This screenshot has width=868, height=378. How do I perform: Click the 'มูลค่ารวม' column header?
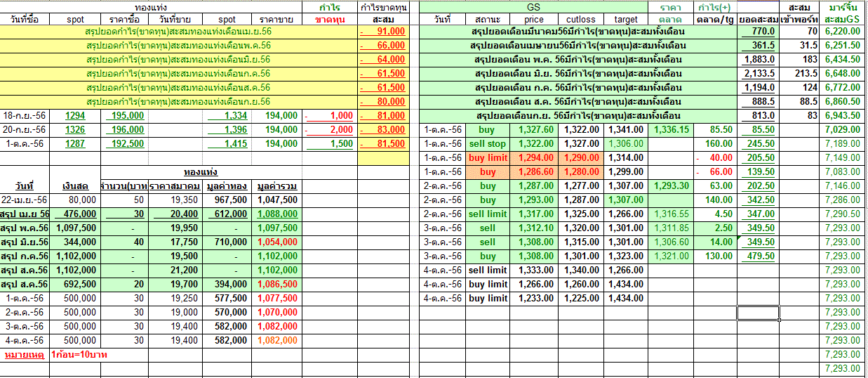pos(277,186)
